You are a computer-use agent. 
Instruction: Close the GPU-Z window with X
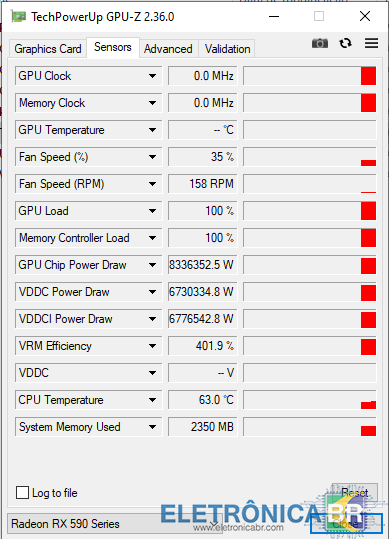[x=365, y=16]
